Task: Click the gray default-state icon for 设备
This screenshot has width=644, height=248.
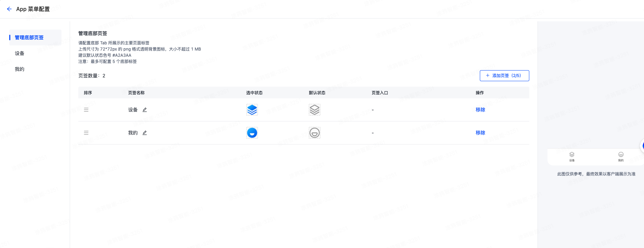Action: click(x=315, y=110)
